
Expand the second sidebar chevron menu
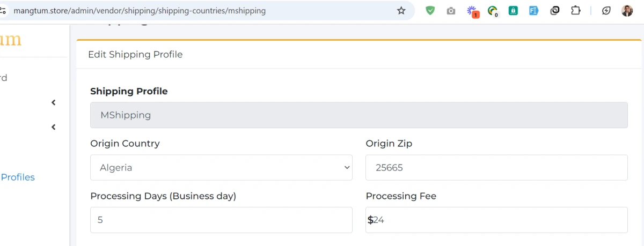pos(53,127)
